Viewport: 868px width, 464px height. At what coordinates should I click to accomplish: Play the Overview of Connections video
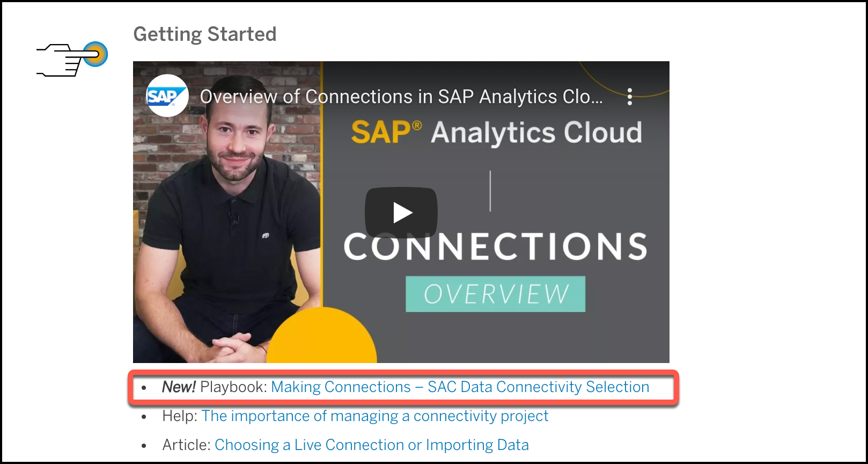click(402, 212)
